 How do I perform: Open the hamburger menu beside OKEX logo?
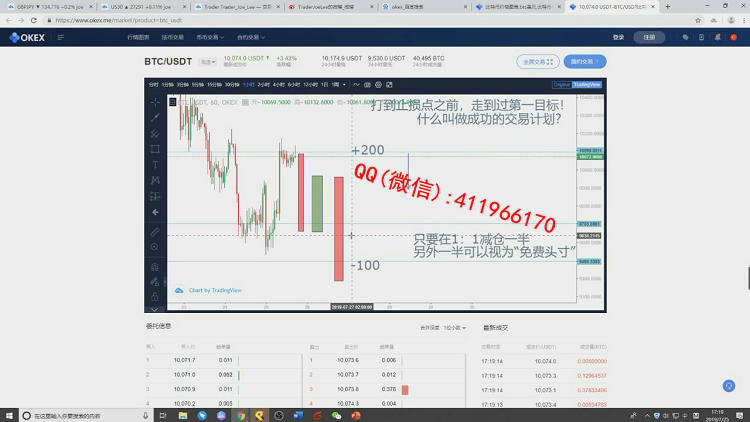coord(61,37)
